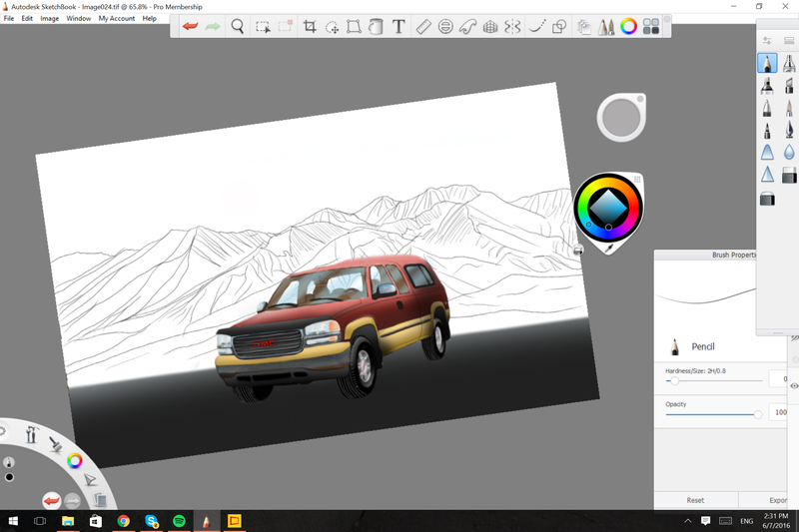Viewport: 799px width, 532px height.
Task: Select the Blur water-drop brush
Action: (789, 153)
